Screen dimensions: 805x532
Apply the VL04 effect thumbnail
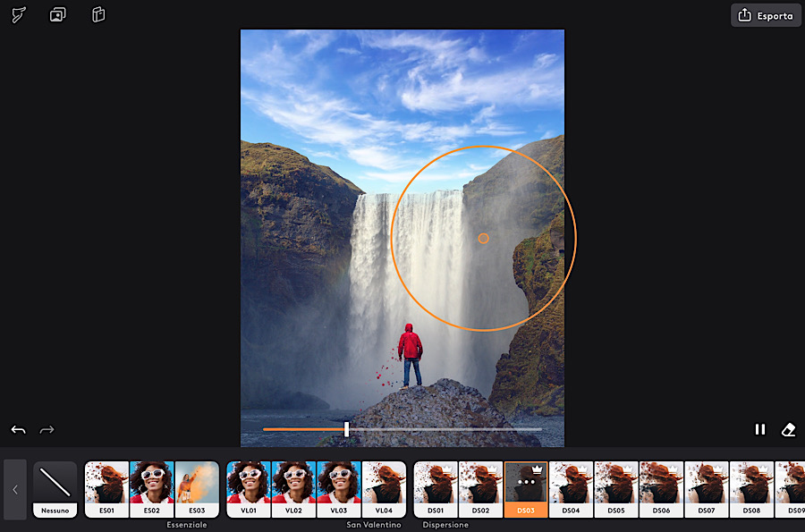click(384, 489)
